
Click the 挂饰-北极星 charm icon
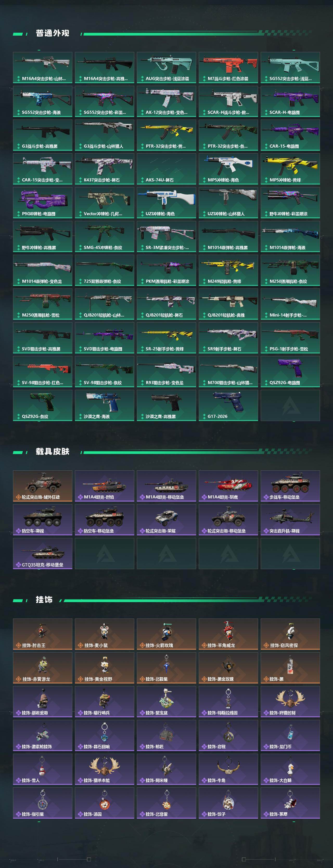coord(166,668)
